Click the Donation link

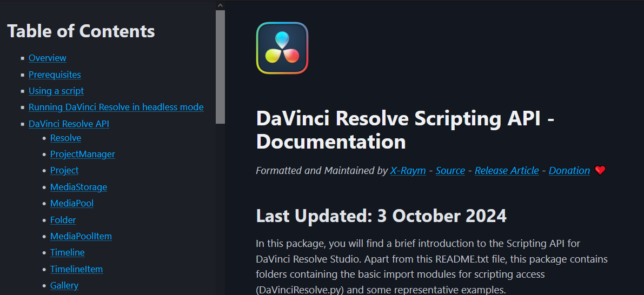(569, 170)
